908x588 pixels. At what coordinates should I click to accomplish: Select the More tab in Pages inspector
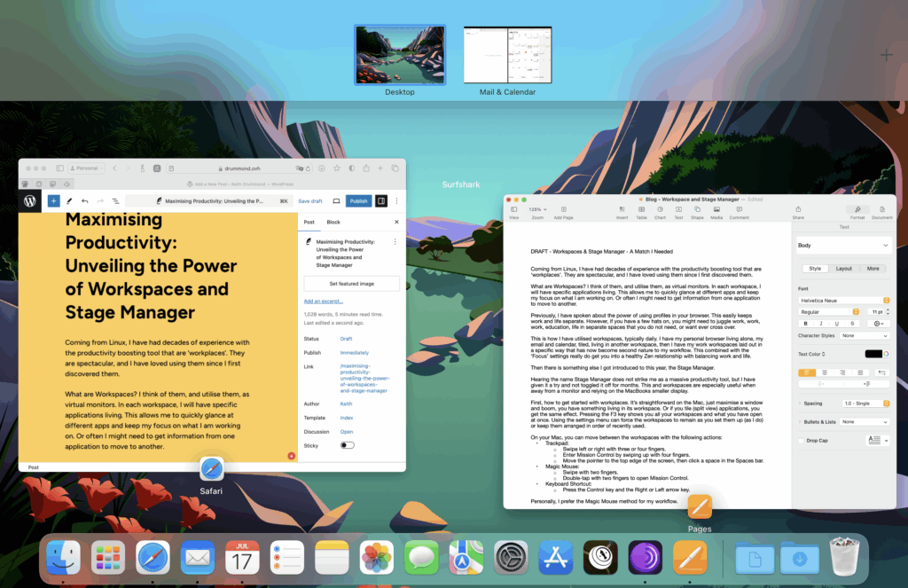pyautogui.click(x=873, y=269)
